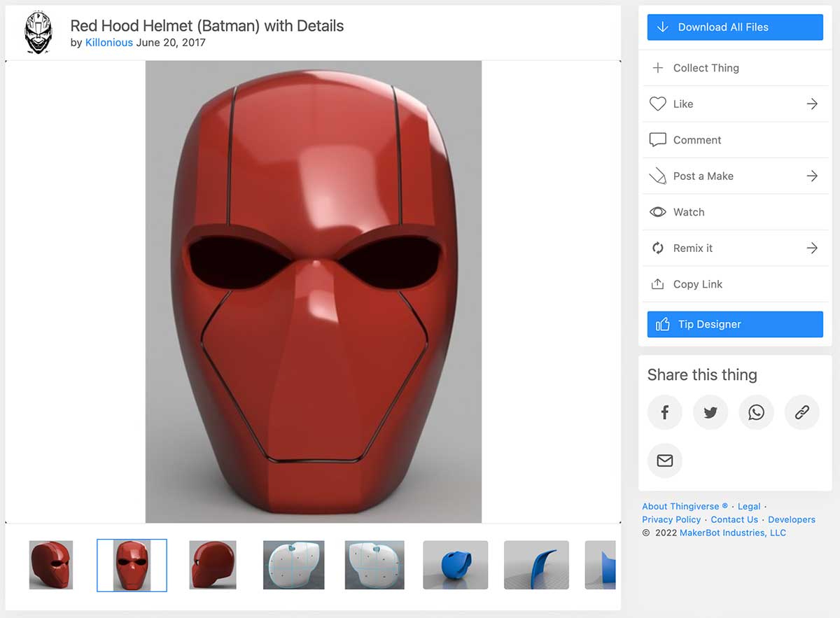Click the Facebook share icon

(x=664, y=412)
